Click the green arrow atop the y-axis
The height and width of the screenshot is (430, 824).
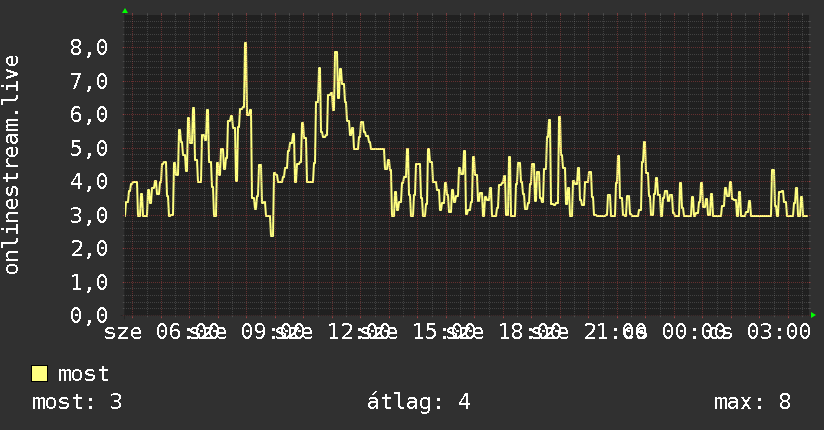coord(125,11)
